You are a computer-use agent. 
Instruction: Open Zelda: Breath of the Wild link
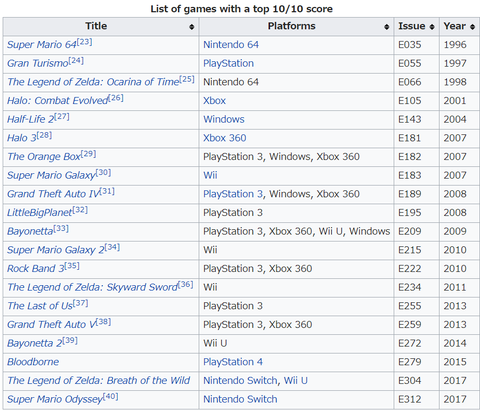click(99, 381)
